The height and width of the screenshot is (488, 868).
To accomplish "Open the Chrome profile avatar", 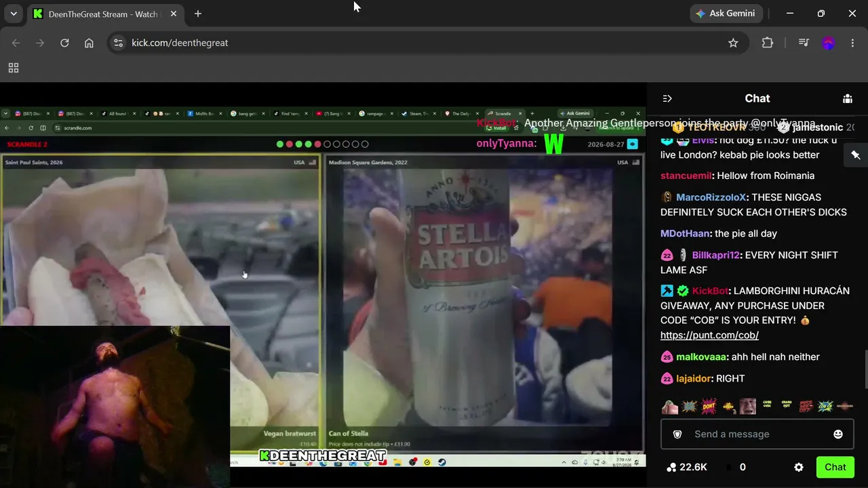I will coord(828,43).
